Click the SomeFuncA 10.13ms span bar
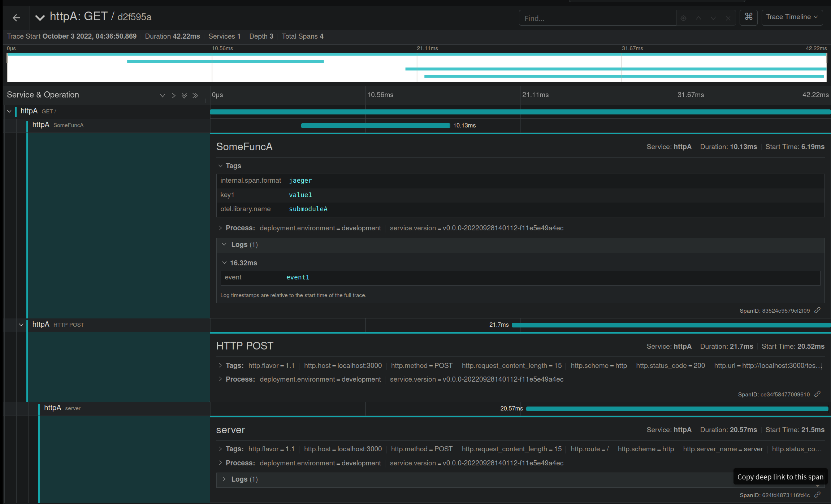The width and height of the screenshot is (831, 504). click(x=376, y=125)
